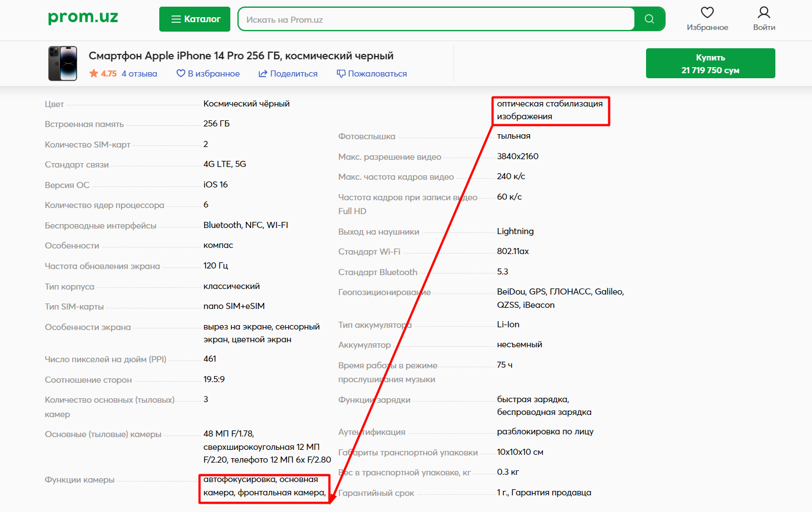Click the Фотовспышка label
Viewport: 812px width, 512px height.
[x=367, y=136]
